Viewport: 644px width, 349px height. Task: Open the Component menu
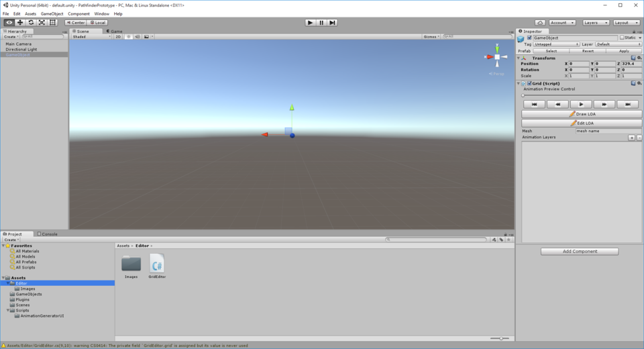(78, 13)
